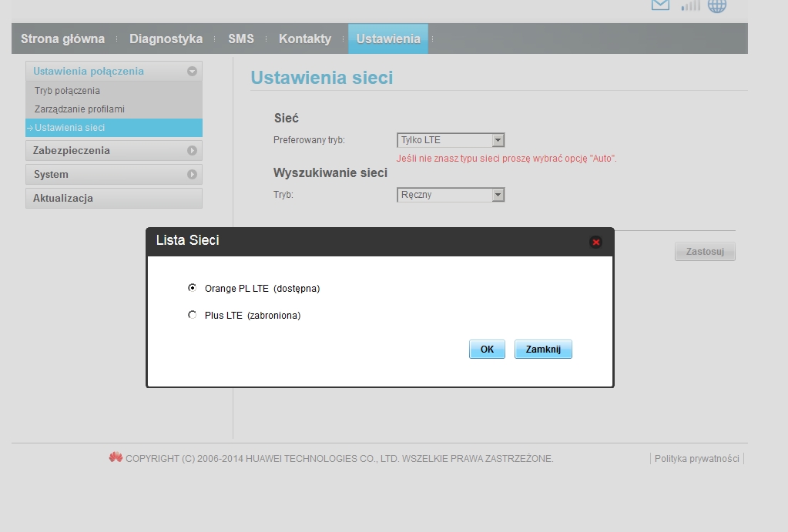Open the Kontakty tab
The image size is (788, 532).
pos(305,38)
